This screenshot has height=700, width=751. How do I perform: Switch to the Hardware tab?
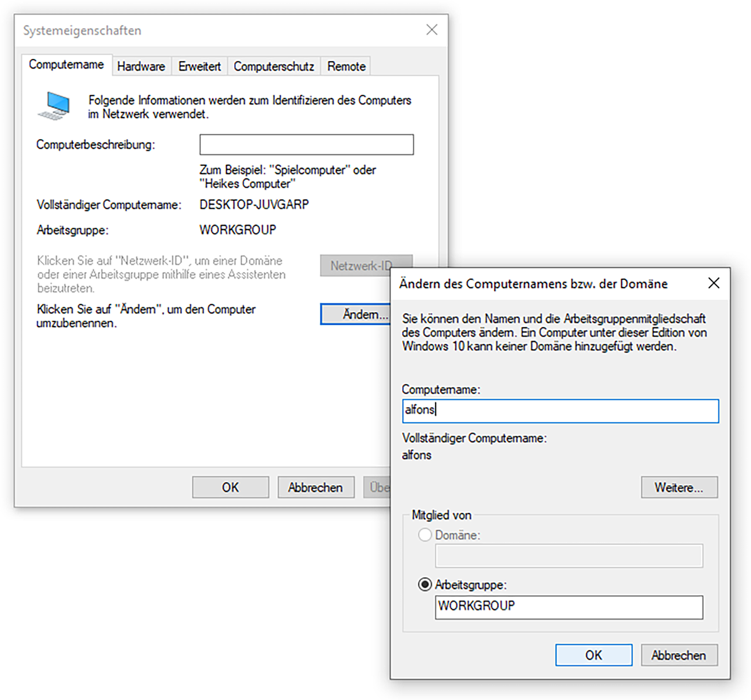tap(141, 67)
